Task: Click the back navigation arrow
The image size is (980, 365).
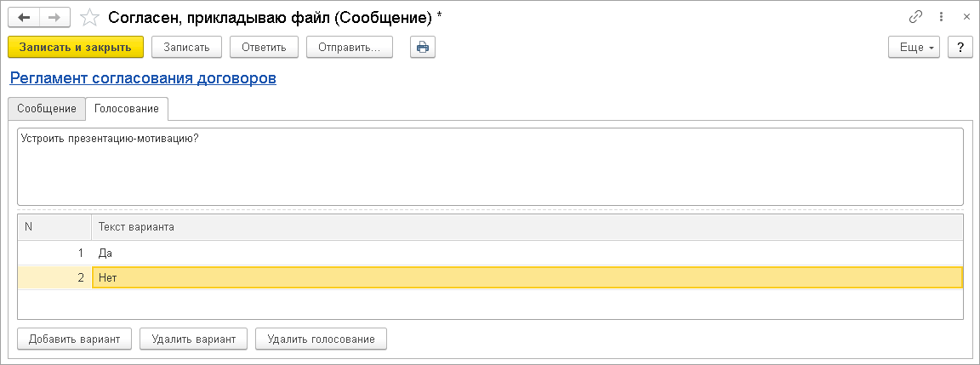Action: [x=24, y=18]
